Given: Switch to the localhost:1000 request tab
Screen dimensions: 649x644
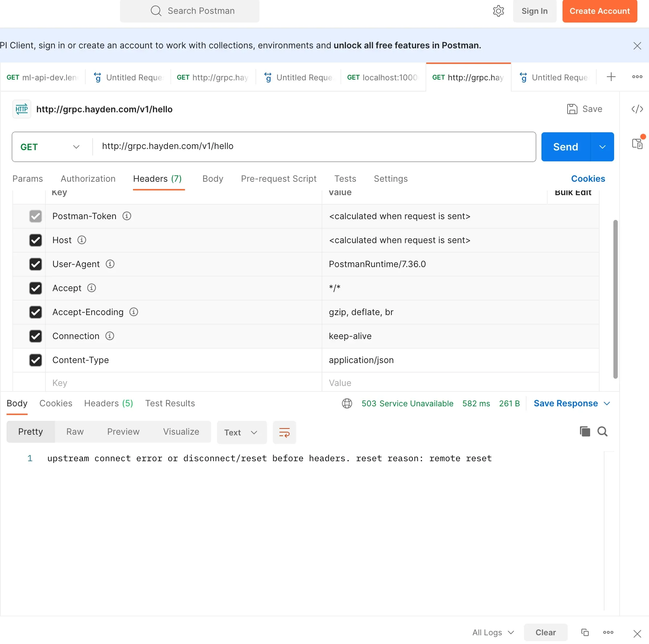Looking at the screenshot, I should coord(383,77).
